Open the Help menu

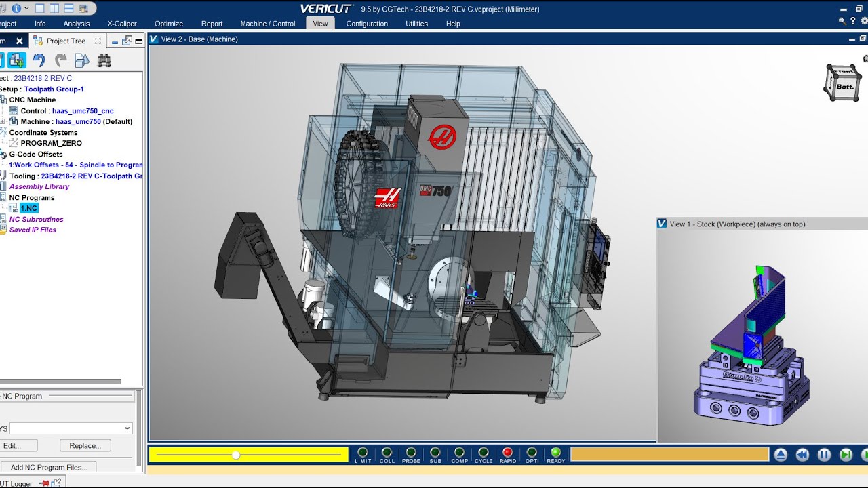(453, 24)
